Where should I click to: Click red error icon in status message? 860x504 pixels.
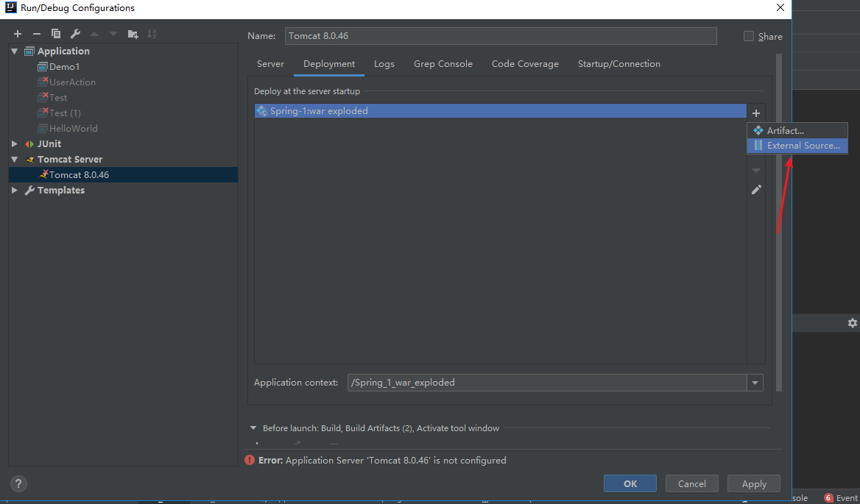(250, 460)
